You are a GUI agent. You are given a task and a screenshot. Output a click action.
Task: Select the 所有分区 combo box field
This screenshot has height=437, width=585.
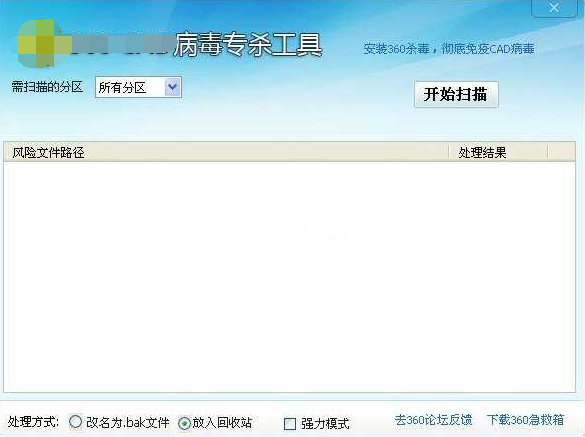click(x=138, y=87)
